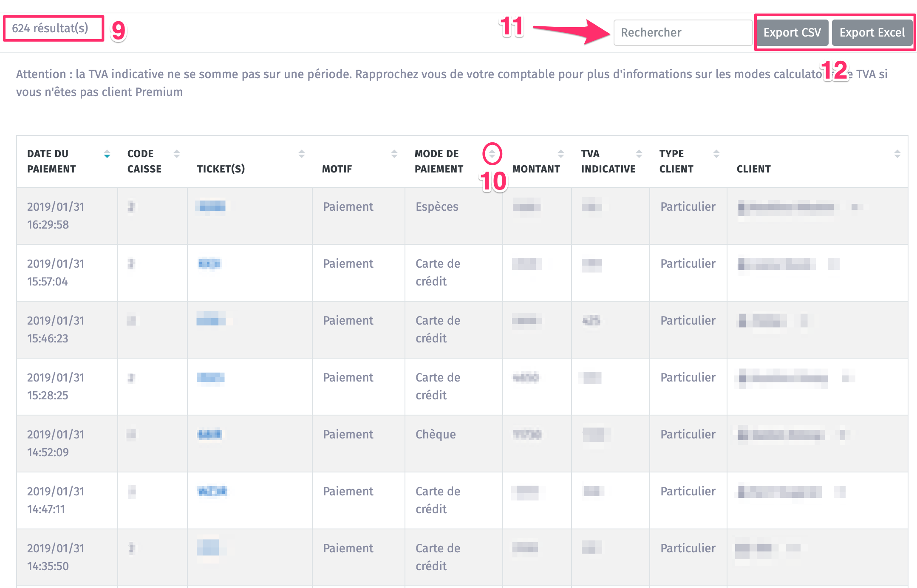Click the Export CSV button

point(792,33)
